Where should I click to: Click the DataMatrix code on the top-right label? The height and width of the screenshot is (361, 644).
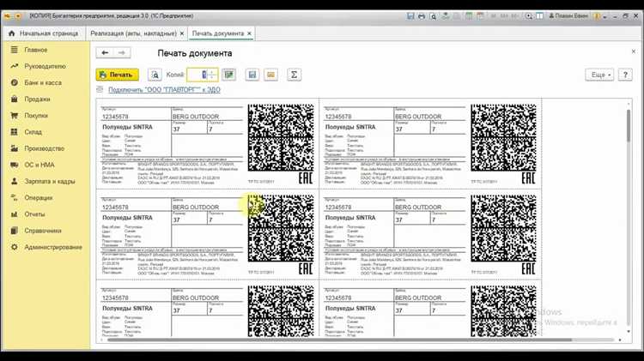click(x=503, y=137)
